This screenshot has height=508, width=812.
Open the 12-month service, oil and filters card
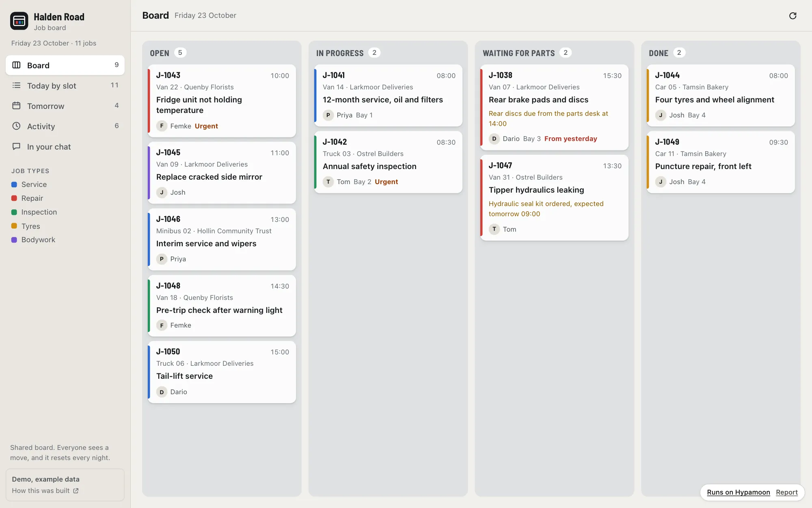click(x=388, y=96)
